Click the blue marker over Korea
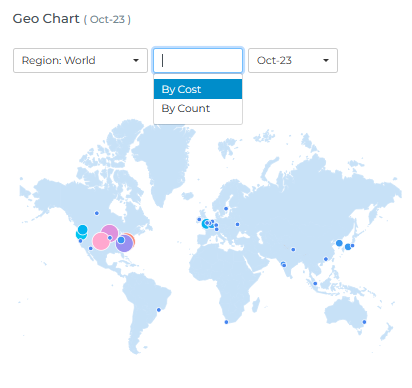This screenshot has width=412, height=388. point(339,243)
